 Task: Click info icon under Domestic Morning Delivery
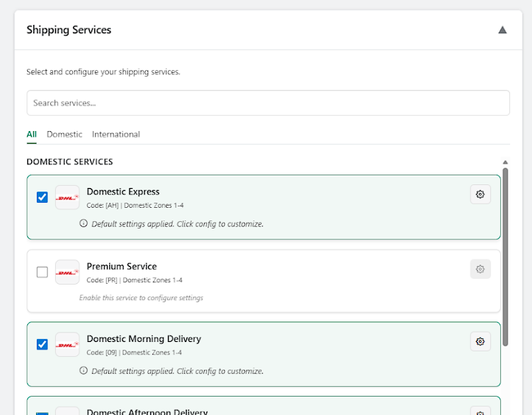(x=83, y=371)
